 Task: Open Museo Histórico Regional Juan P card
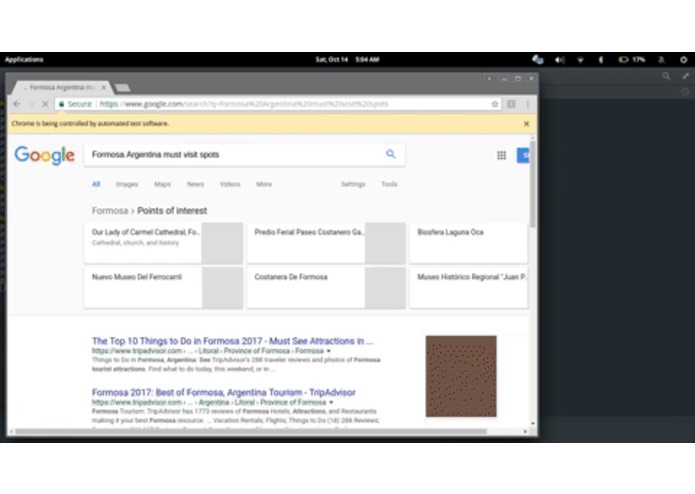tap(469, 288)
